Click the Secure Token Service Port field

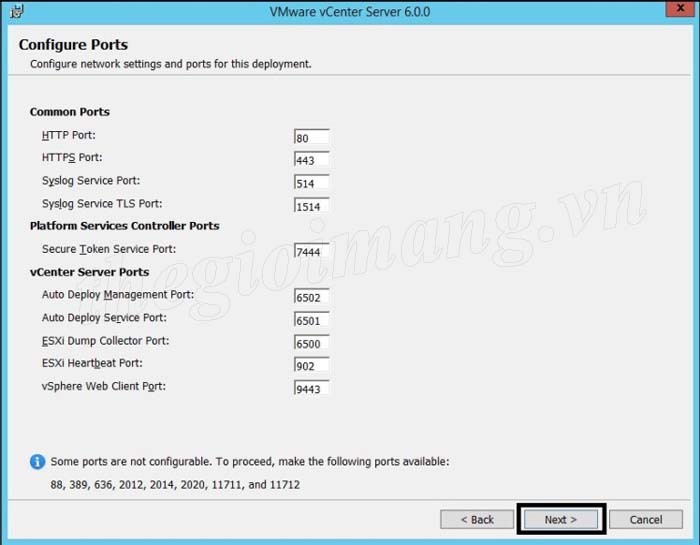pos(312,251)
